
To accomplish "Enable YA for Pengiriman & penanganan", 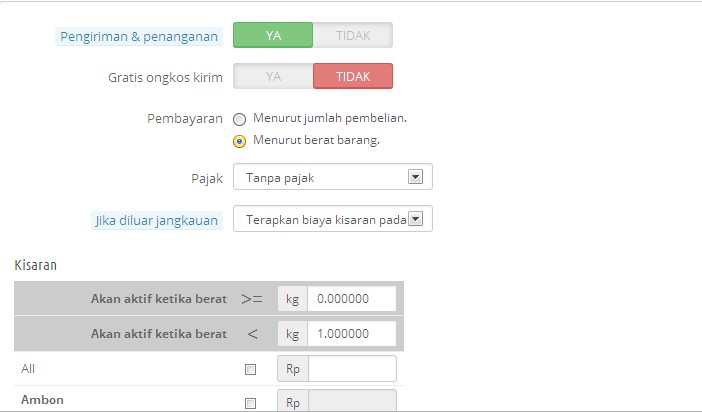I will pos(273,35).
